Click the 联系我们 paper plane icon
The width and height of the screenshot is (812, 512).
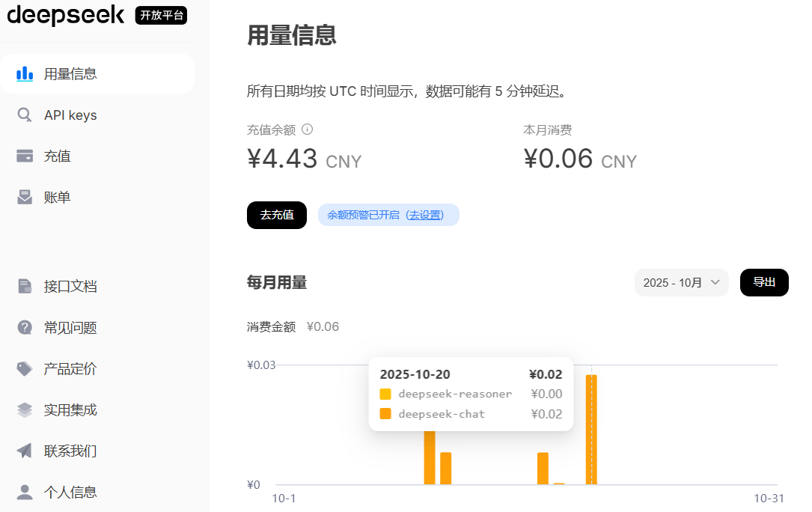(25, 451)
